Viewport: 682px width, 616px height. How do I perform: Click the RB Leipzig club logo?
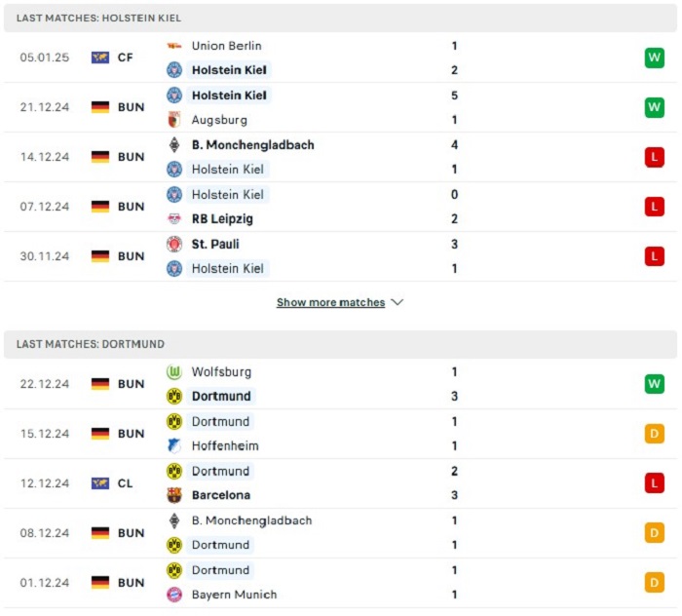[174, 219]
